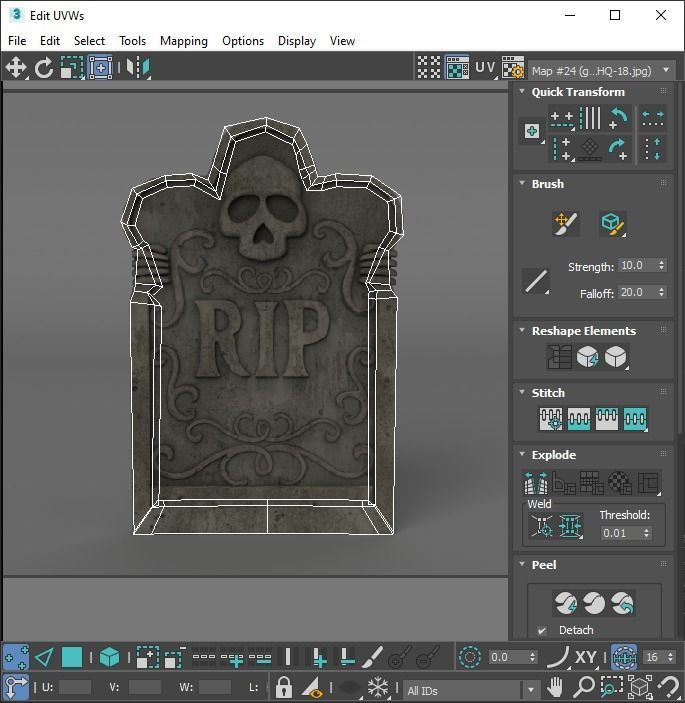The width and height of the screenshot is (685, 703).
Task: Collapse the Quick Transform rollout
Action: coord(522,91)
